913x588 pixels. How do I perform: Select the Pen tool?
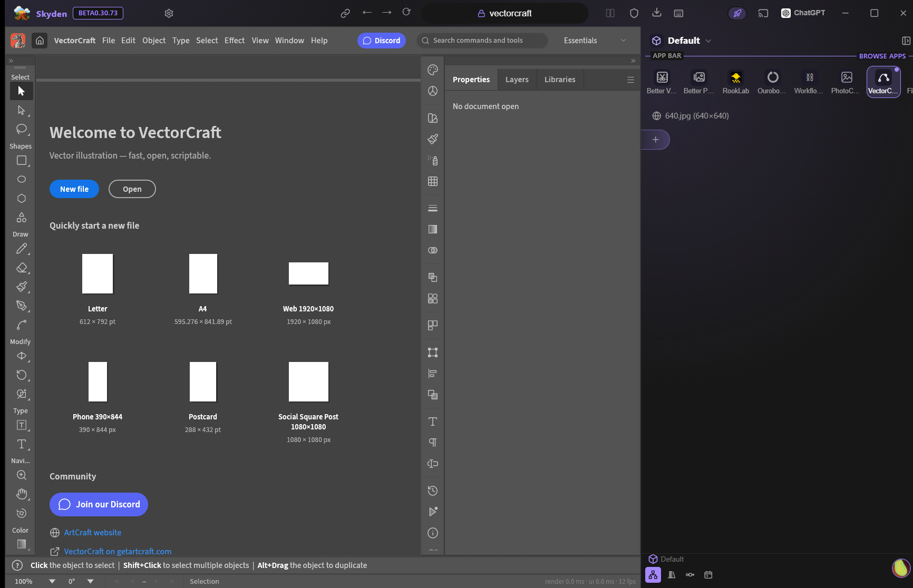click(21, 306)
